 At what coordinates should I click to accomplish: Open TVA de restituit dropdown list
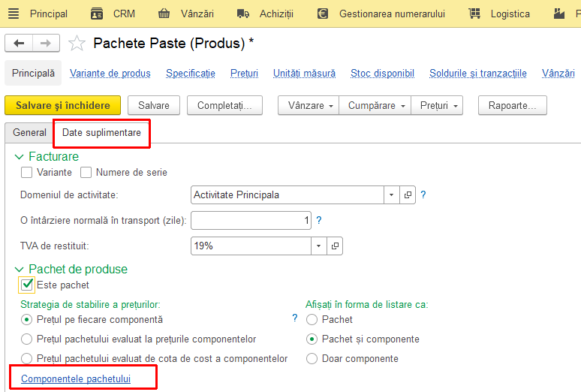(318, 246)
